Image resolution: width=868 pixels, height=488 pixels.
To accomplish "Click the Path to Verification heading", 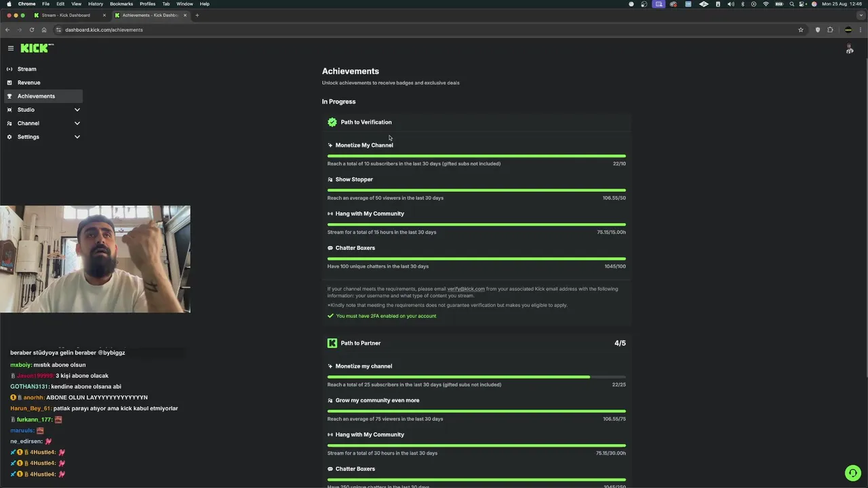I will pyautogui.click(x=366, y=122).
